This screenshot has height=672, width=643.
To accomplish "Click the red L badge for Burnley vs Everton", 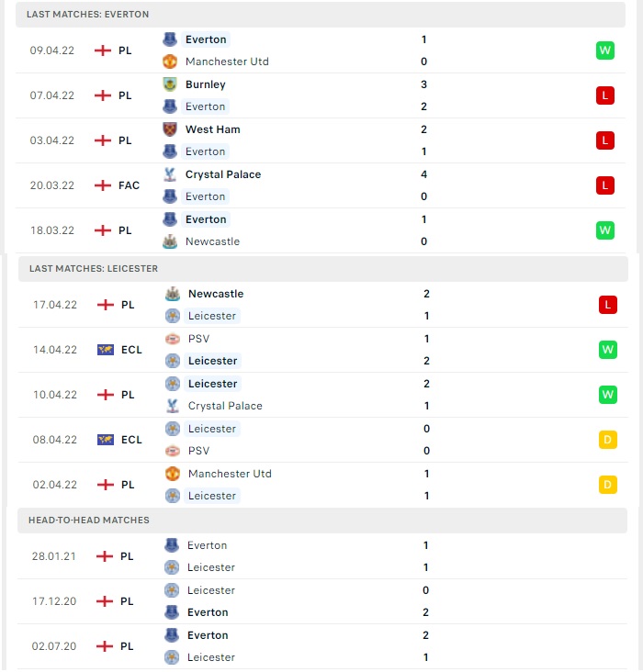I will (x=604, y=95).
